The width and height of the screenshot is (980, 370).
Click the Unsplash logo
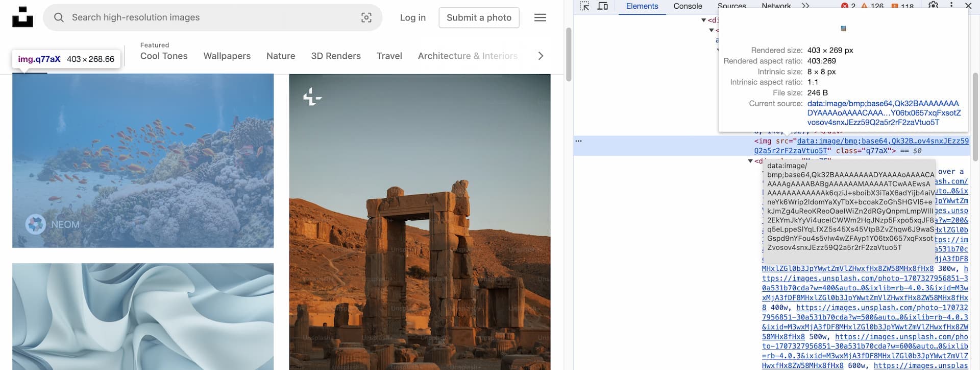click(22, 17)
